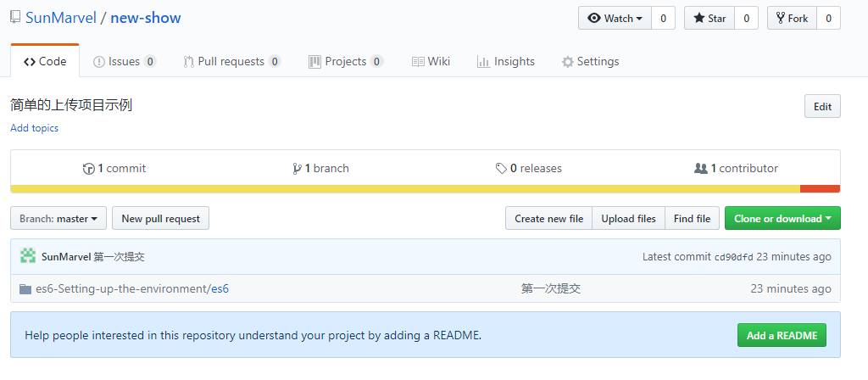
Task: Switch to the Issues tab
Action: click(125, 61)
